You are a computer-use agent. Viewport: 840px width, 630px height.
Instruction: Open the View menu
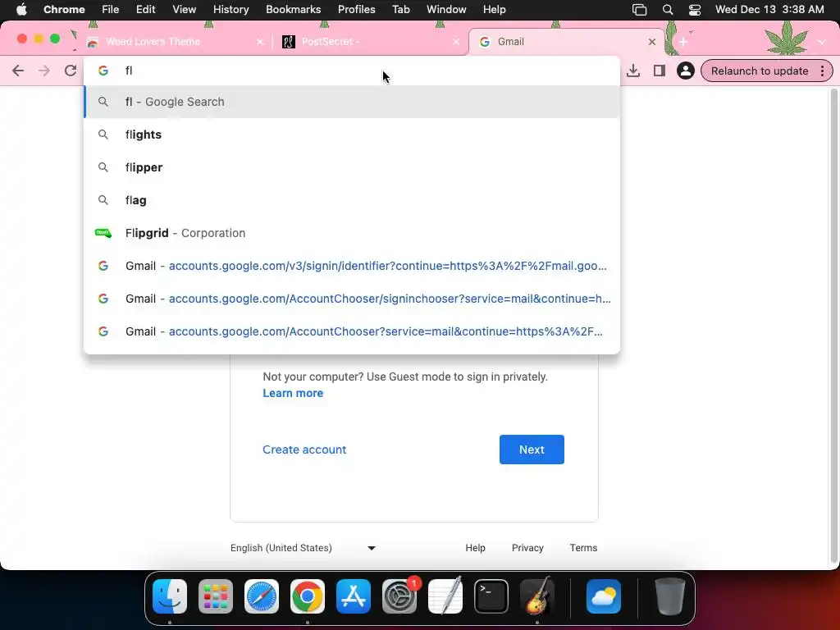click(184, 10)
